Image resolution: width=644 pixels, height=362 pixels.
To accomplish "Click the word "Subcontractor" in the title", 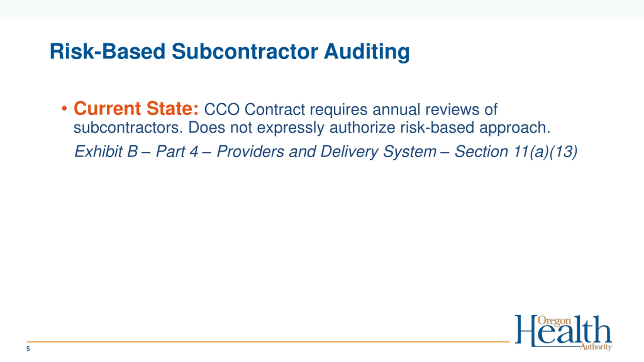I will pos(245,52).
